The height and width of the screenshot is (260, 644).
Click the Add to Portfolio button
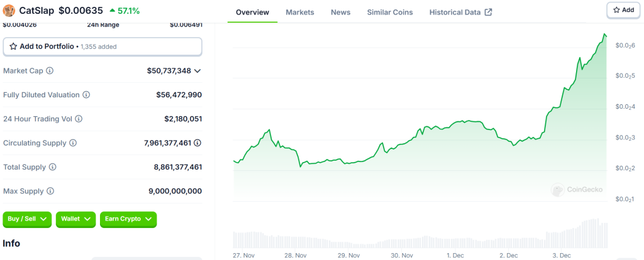click(103, 46)
